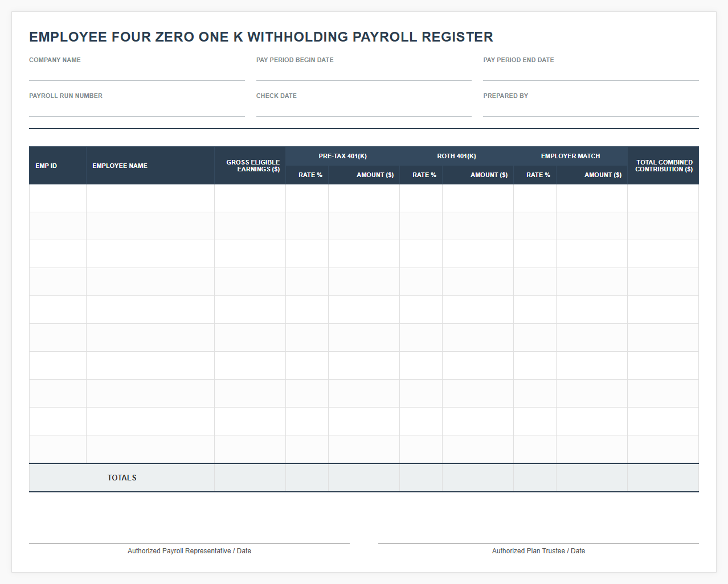The width and height of the screenshot is (728, 584).
Task: Select the TOTAL COMBINED CONTRIBUTION ($) header
Action: coord(663,166)
